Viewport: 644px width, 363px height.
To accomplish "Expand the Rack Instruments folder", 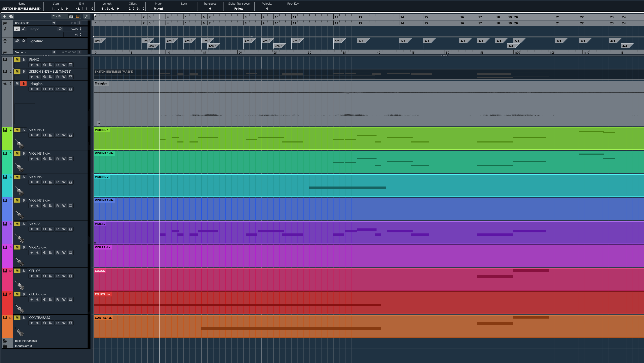I will (x=5, y=341).
